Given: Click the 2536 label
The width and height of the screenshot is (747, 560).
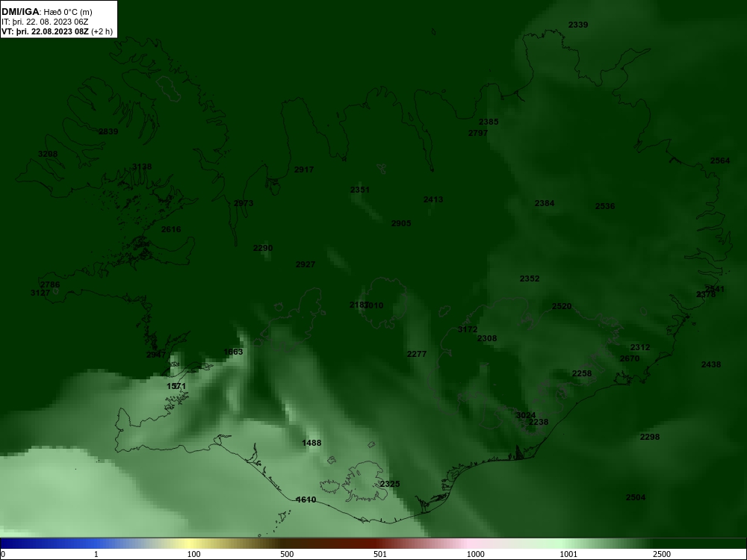Looking at the screenshot, I should point(605,206).
